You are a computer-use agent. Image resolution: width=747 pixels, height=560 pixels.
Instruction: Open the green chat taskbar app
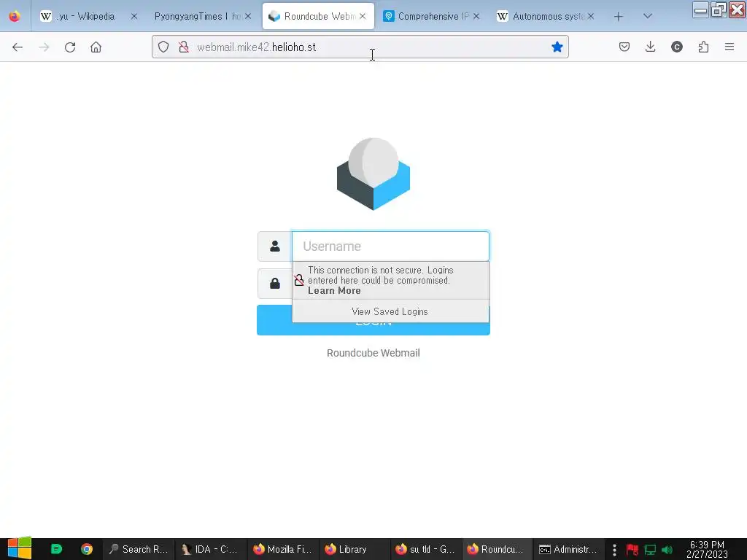tap(56, 549)
